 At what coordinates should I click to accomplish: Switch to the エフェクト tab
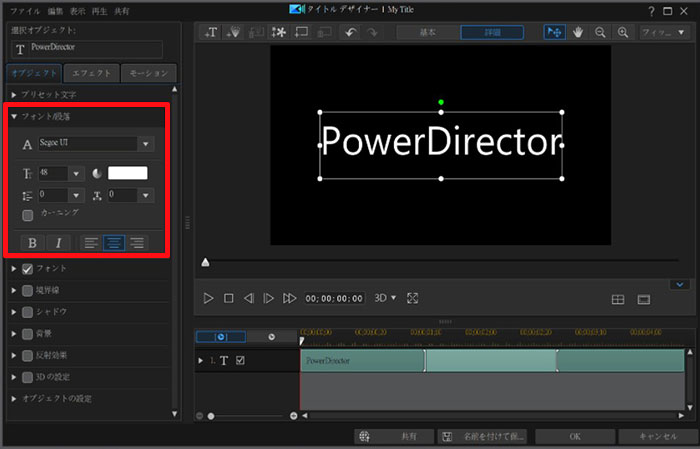click(x=92, y=73)
